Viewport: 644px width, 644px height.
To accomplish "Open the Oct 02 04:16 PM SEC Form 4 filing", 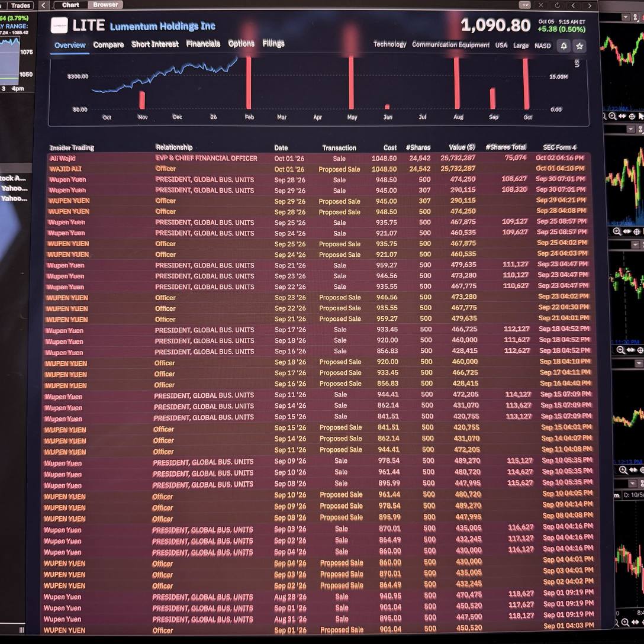I will point(559,157).
